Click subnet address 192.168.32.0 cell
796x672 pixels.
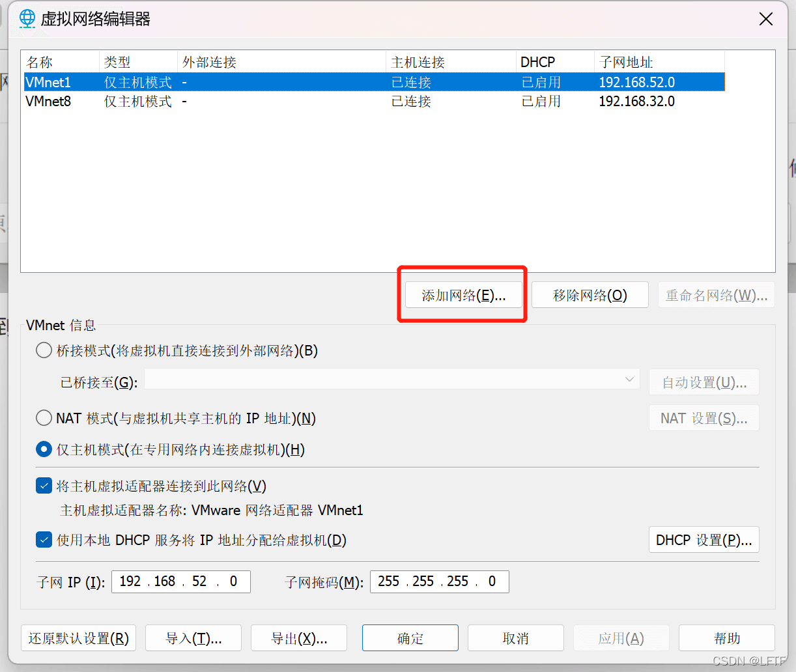click(636, 101)
